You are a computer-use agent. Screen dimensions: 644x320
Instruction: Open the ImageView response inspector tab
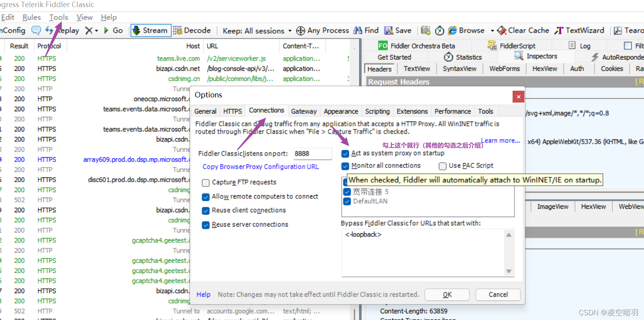pos(553,207)
